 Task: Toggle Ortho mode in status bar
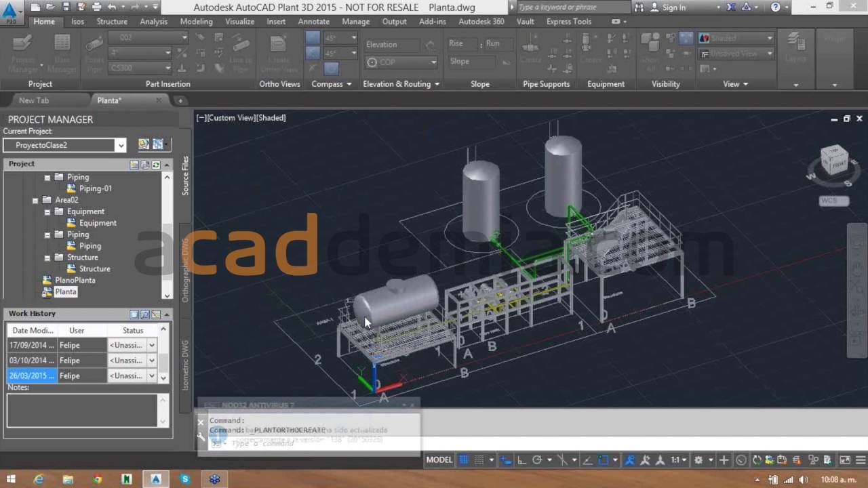tap(521, 460)
